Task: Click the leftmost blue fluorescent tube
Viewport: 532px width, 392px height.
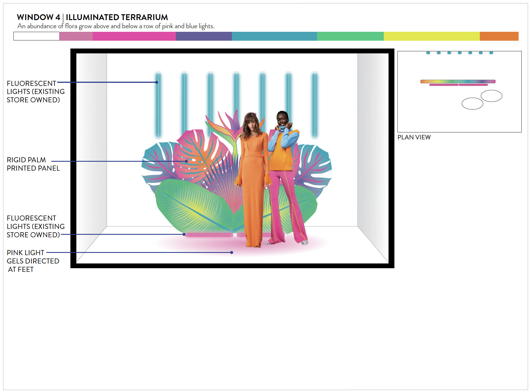Action: 158,105
